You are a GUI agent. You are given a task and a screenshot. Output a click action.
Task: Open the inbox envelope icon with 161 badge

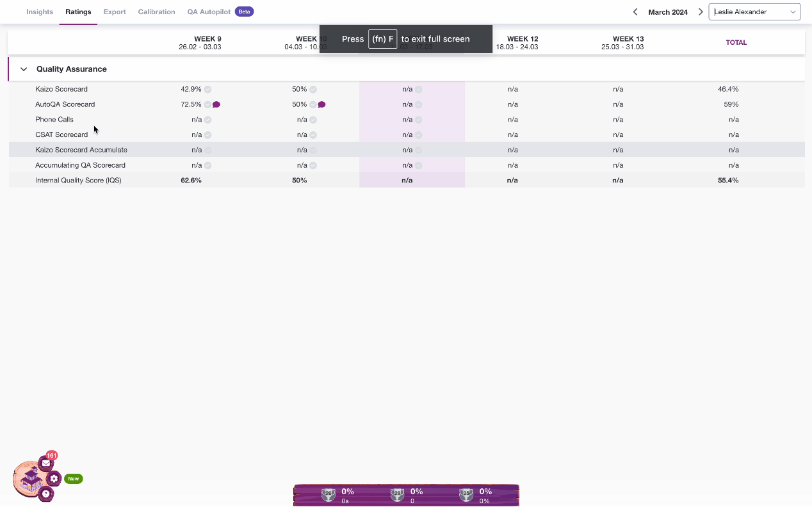[x=45, y=463]
